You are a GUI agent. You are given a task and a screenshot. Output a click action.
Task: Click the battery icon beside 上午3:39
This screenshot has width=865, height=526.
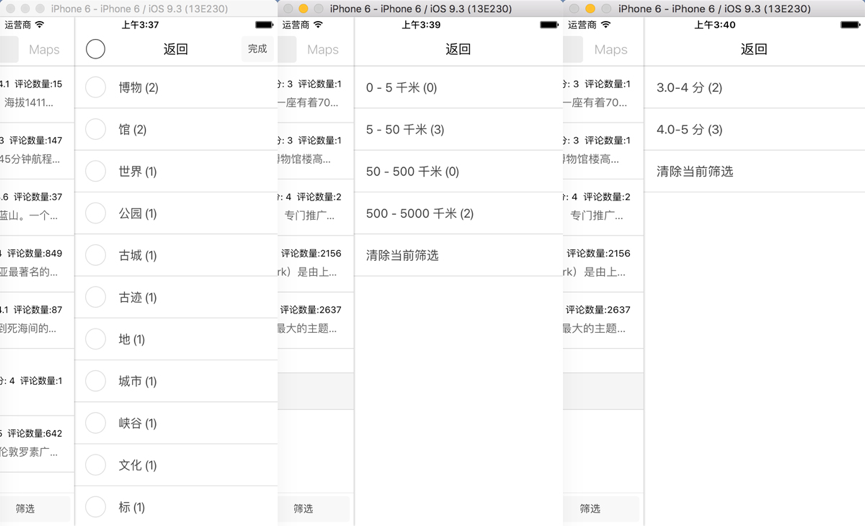[549, 25]
